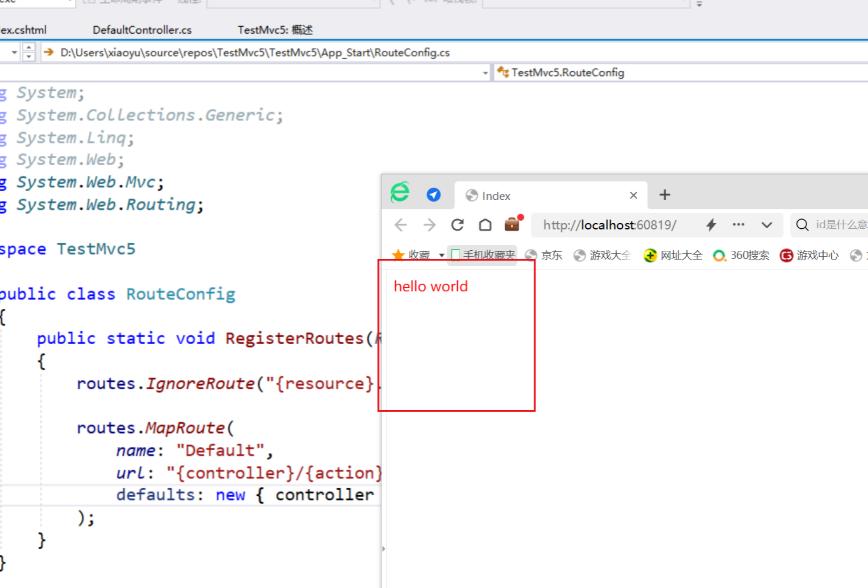Open a new browser tab
Image resolution: width=868 pixels, height=588 pixels.
pos(664,195)
